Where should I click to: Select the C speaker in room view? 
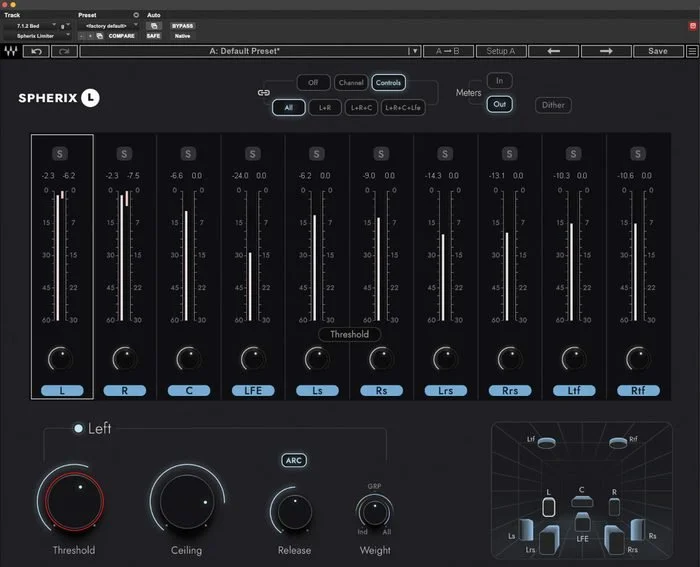click(582, 501)
